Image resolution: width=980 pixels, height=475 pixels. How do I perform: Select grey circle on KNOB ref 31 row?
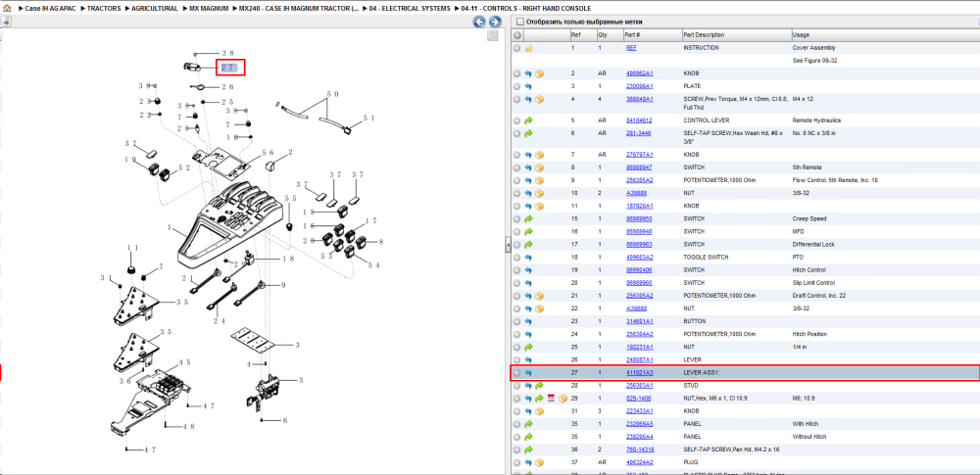(x=516, y=411)
